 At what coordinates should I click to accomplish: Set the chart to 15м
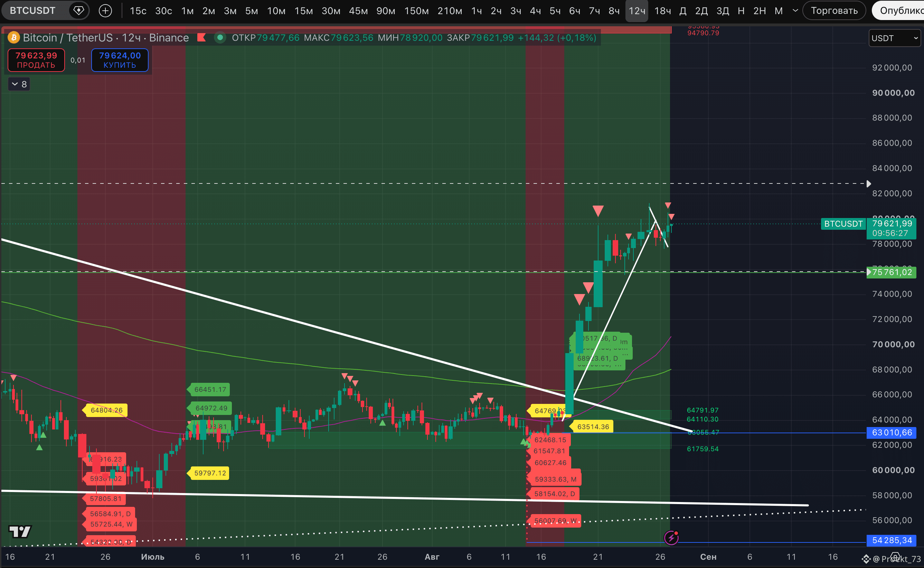click(303, 11)
